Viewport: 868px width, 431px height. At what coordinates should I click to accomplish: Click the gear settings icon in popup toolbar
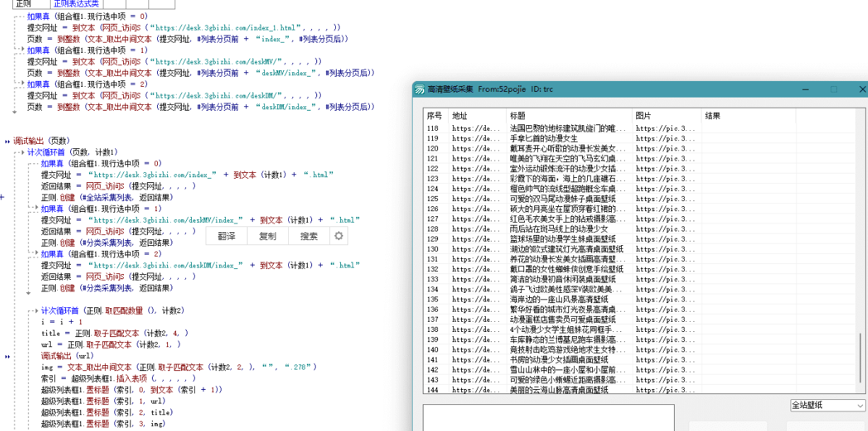click(338, 236)
